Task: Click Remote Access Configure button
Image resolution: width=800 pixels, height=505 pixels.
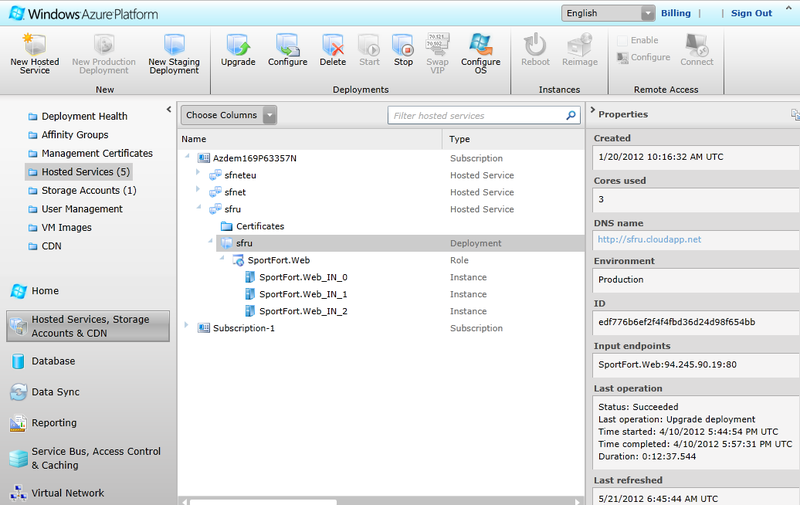Action: (x=644, y=57)
